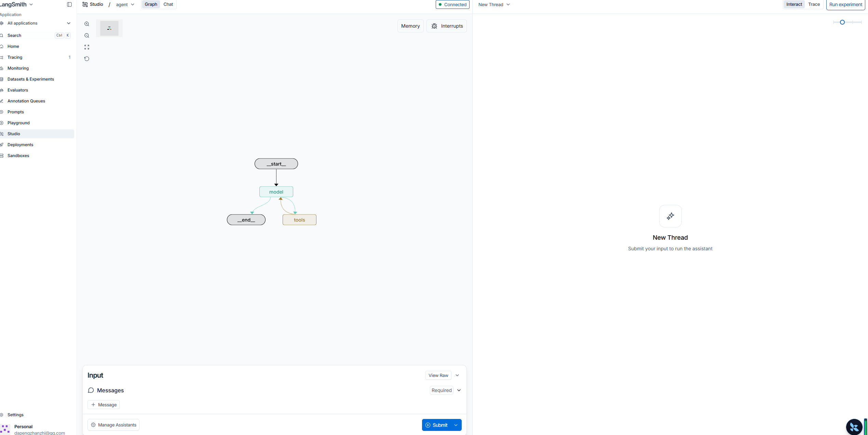Click the Manage Assistants button
Screen dimensions: 868x435
(113, 425)
